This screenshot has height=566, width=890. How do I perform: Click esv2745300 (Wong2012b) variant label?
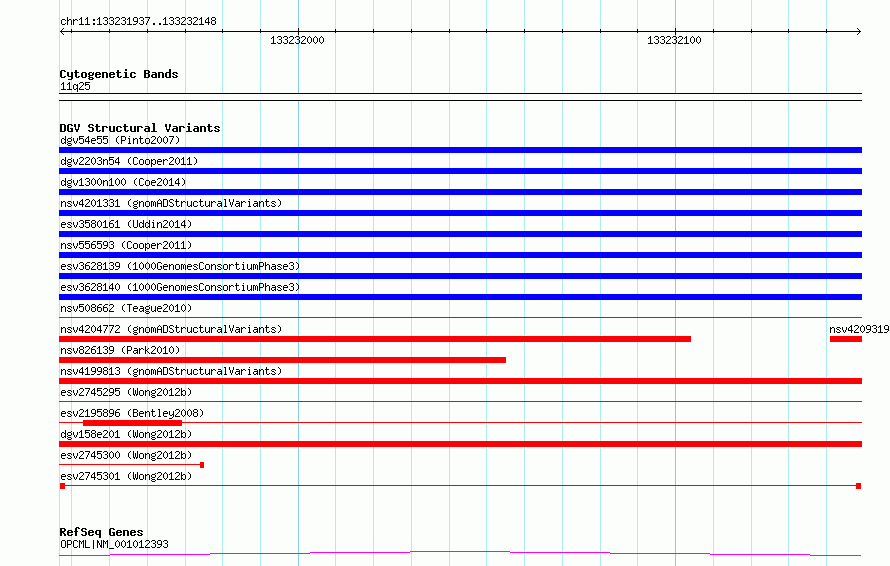pos(126,455)
